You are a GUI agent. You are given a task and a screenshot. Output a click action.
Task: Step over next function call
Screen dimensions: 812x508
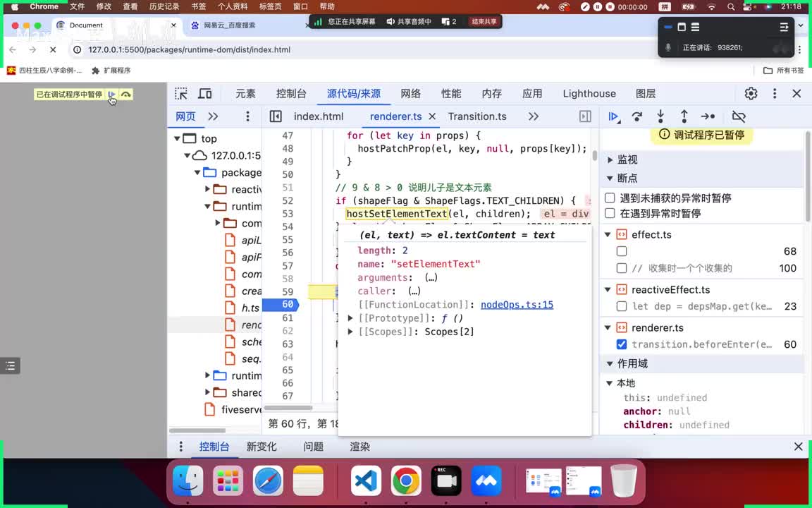click(637, 116)
